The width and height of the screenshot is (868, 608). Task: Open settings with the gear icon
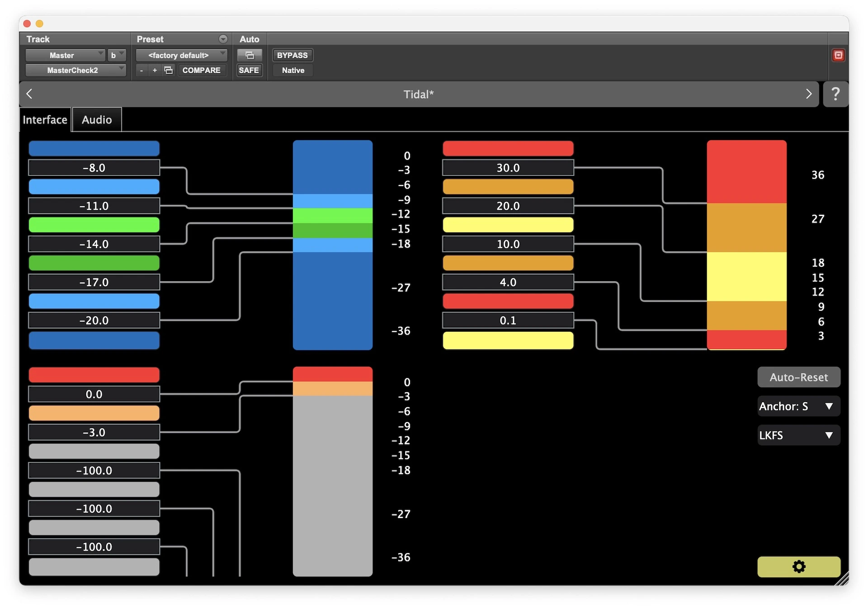(x=798, y=566)
